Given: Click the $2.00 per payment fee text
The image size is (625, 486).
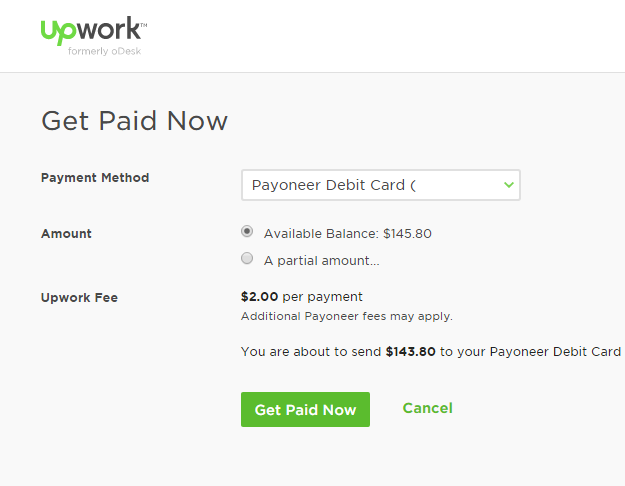Looking at the screenshot, I should [x=302, y=297].
